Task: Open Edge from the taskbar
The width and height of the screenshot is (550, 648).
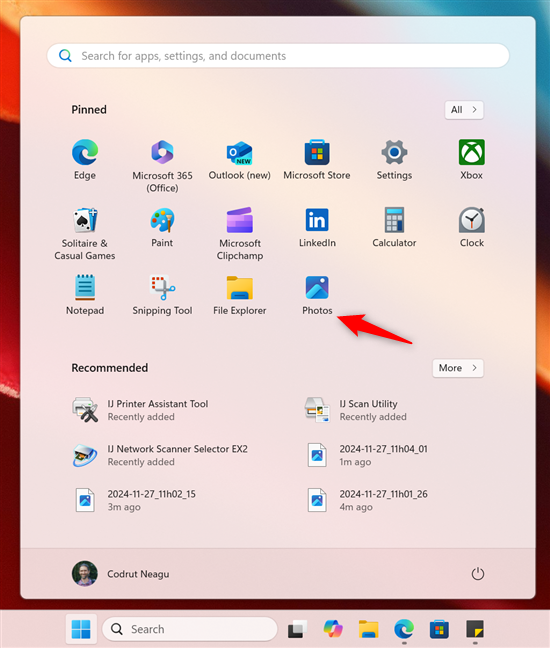Action: (404, 629)
